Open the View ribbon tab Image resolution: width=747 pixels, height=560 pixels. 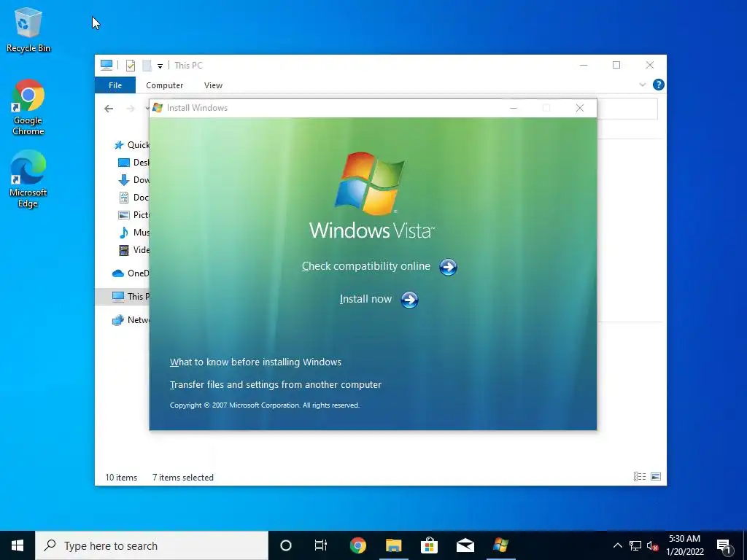(x=213, y=85)
